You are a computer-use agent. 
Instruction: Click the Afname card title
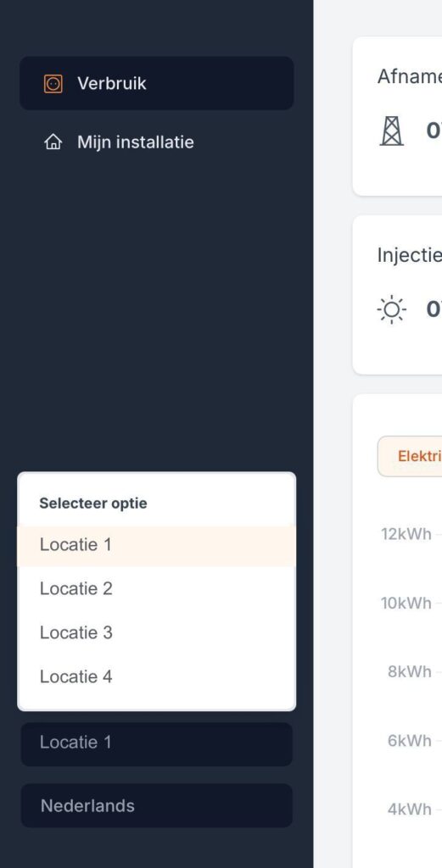click(x=409, y=76)
